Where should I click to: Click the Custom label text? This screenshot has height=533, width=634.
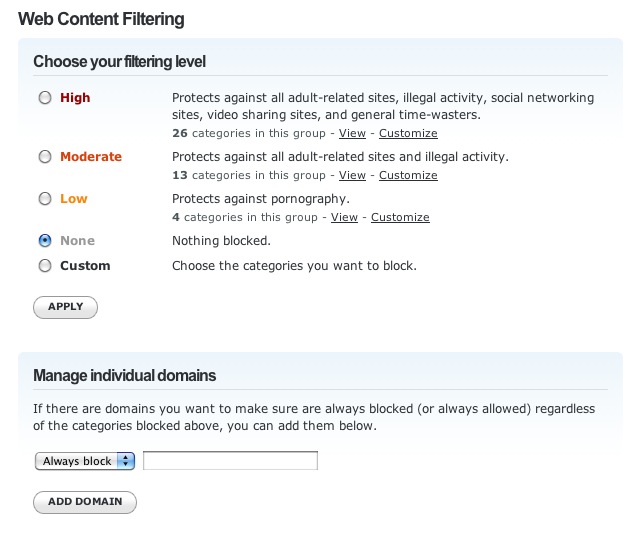point(85,266)
